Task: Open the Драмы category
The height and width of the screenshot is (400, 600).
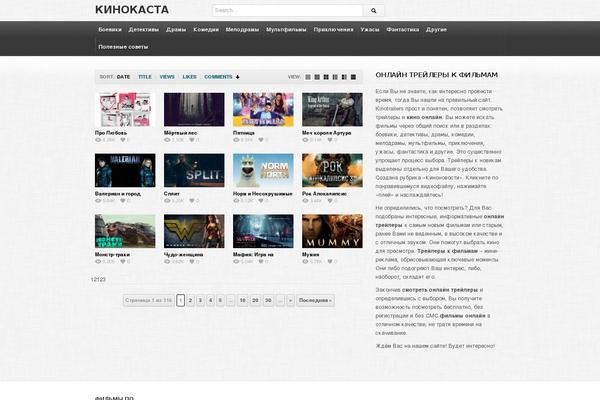Action: point(176,29)
